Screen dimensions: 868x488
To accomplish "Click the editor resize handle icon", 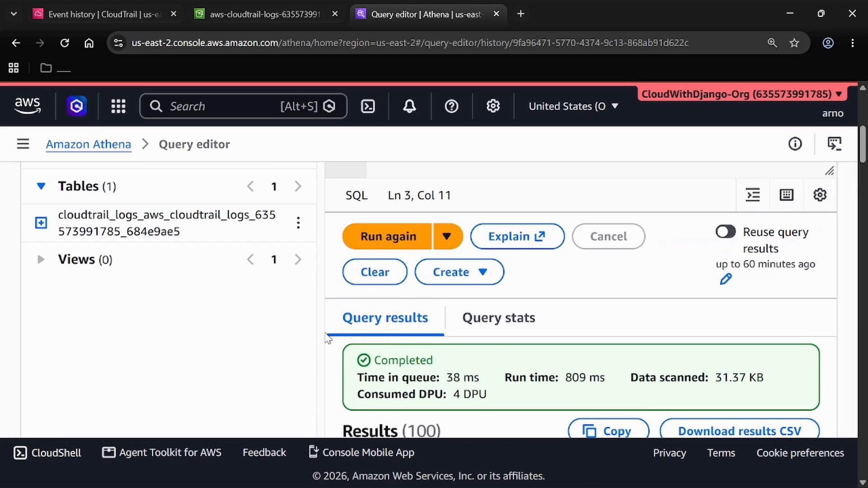I will pos(830,171).
